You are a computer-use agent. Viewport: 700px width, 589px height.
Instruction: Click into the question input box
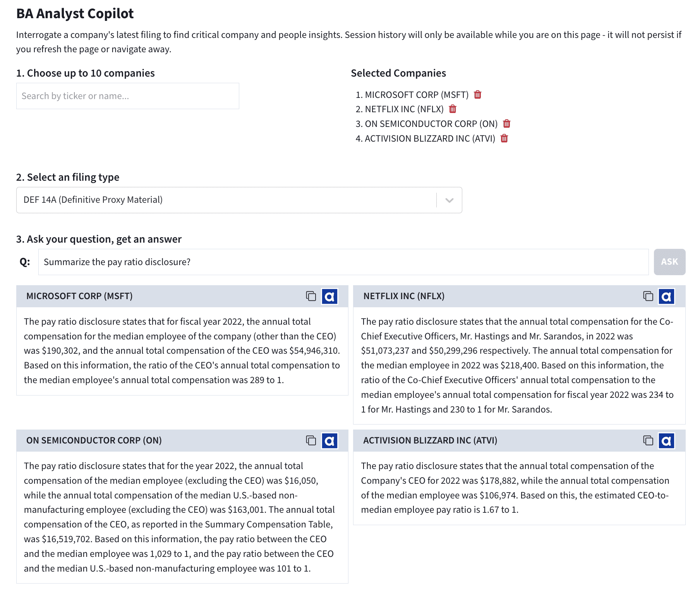tap(343, 262)
